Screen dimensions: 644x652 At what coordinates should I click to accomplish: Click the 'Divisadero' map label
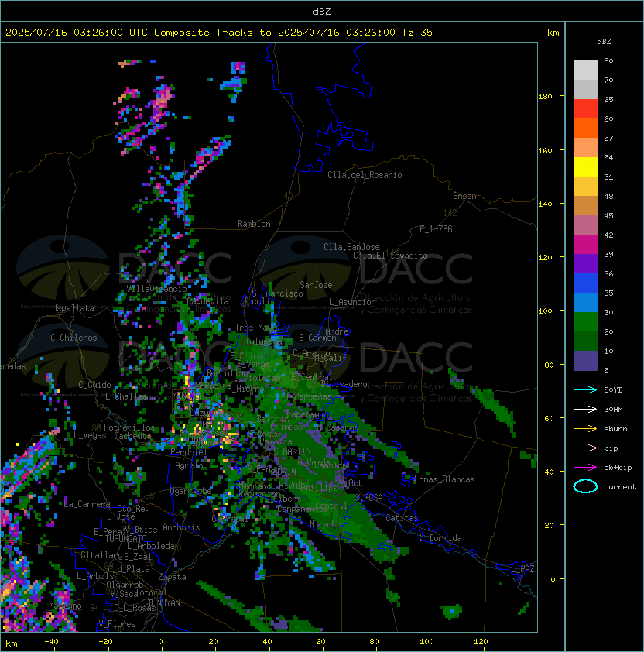point(344,384)
